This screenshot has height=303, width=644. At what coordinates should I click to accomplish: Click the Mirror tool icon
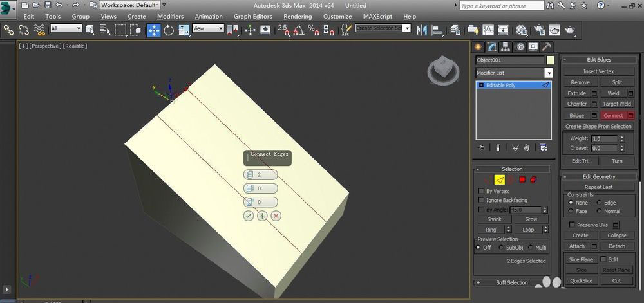(423, 30)
